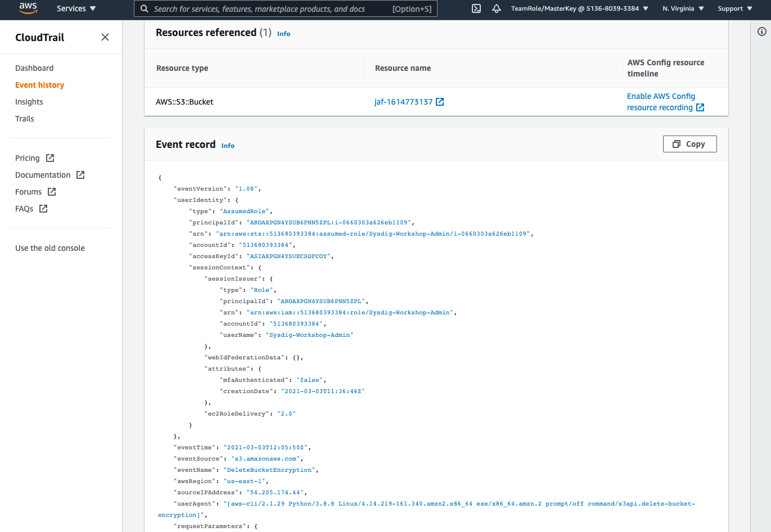
Task: Open Info next to Event record
Action: click(x=228, y=146)
